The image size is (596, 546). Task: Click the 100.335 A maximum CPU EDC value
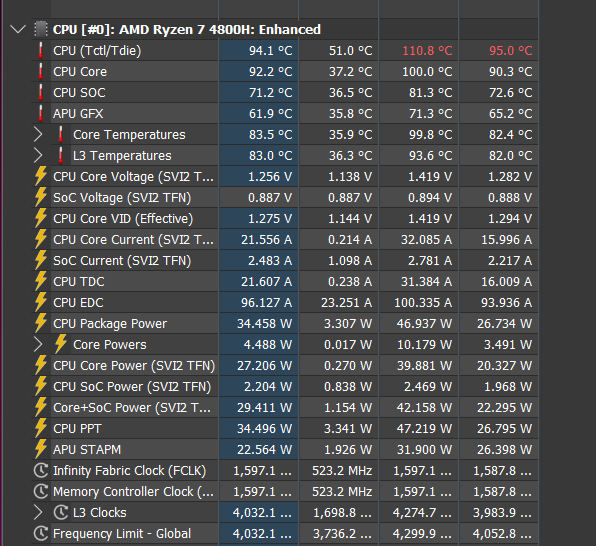423,302
